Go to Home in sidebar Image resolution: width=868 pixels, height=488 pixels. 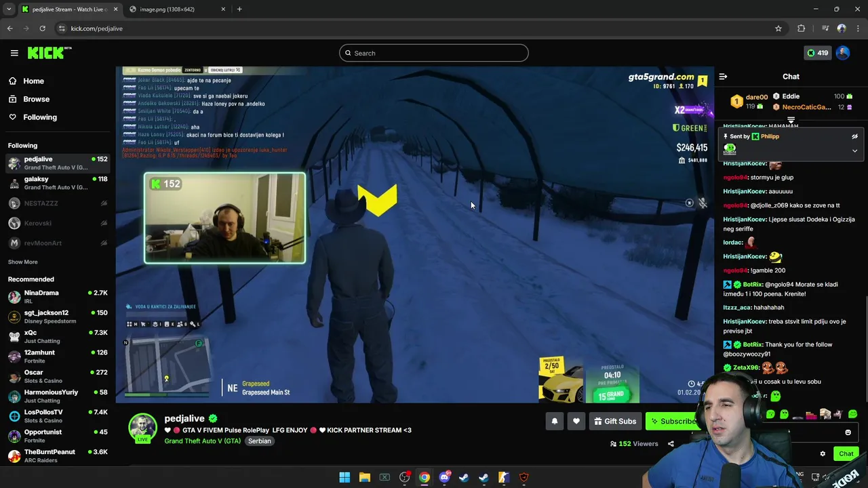[x=33, y=81]
